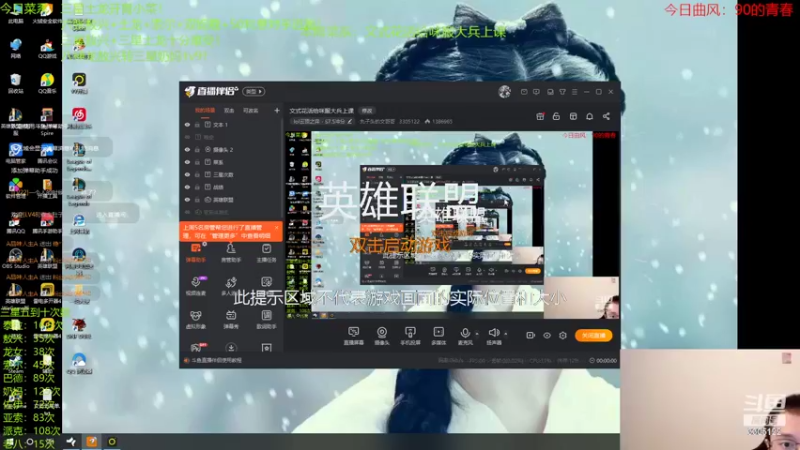Select the 英雄联盟 layer row
Screen dimensions: 800x450
coord(231,199)
